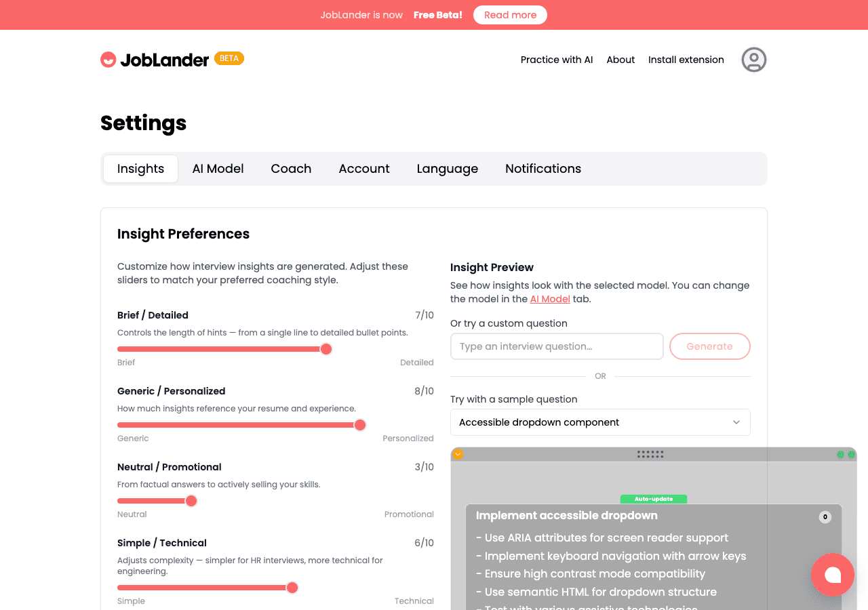
Task: Click the interview question input field
Action: coord(557,346)
